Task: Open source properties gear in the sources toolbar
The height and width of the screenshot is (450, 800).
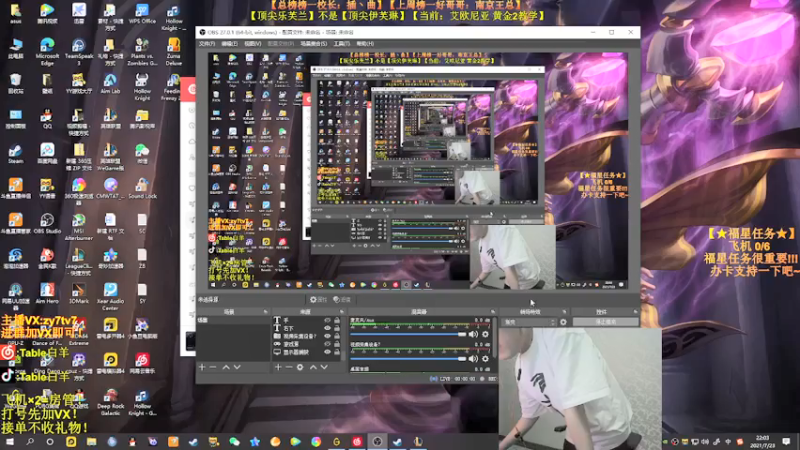Action: (x=300, y=367)
